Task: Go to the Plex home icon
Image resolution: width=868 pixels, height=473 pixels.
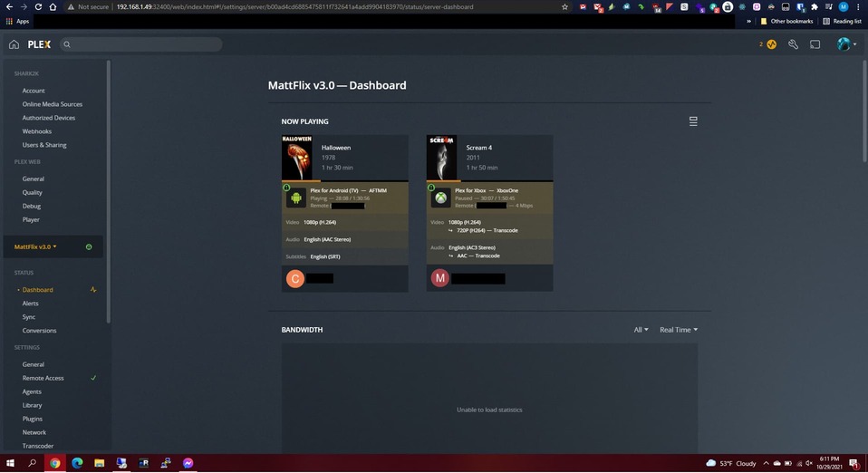Action: 14,44
